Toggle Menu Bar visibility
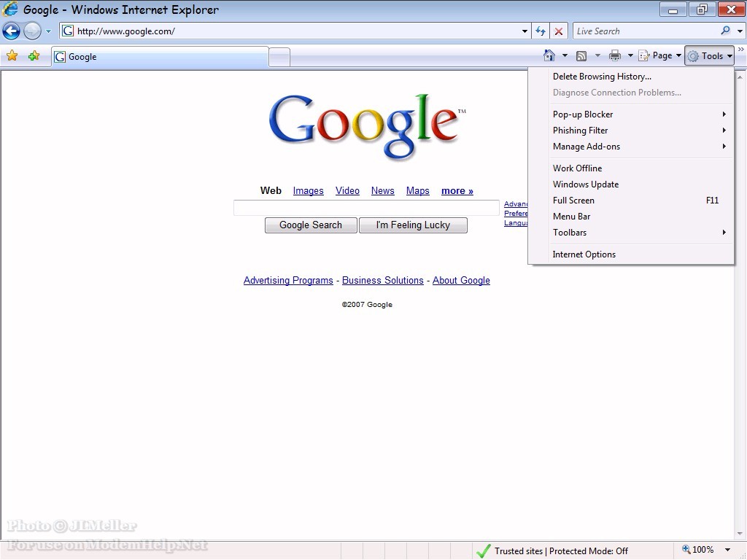The image size is (747, 560). pos(631,217)
